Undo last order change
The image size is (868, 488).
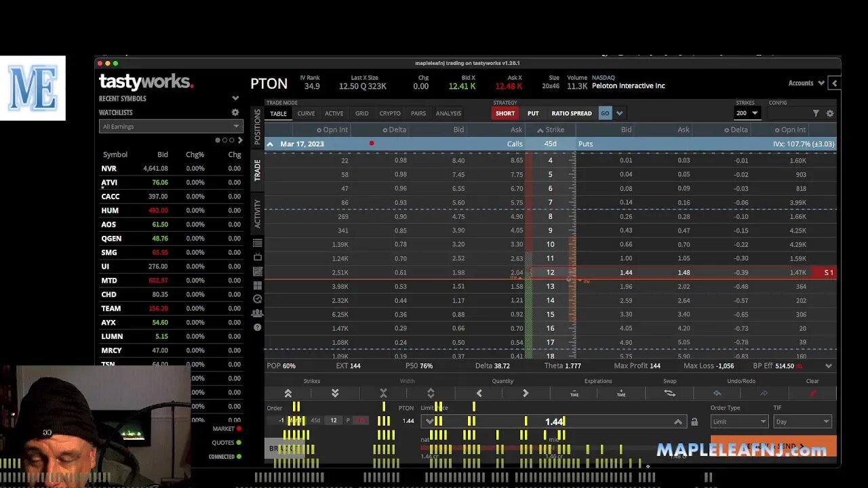[x=717, y=393]
